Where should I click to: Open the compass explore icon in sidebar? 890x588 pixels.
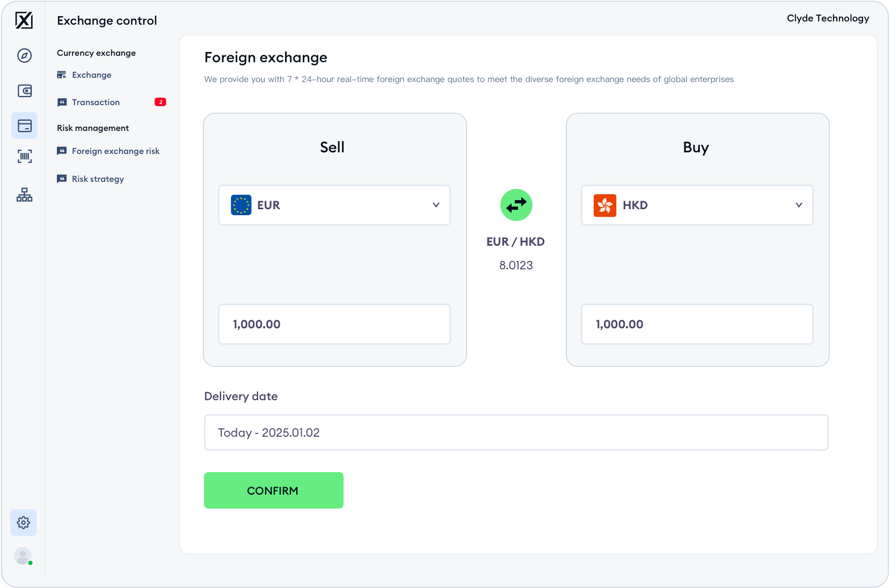24,55
